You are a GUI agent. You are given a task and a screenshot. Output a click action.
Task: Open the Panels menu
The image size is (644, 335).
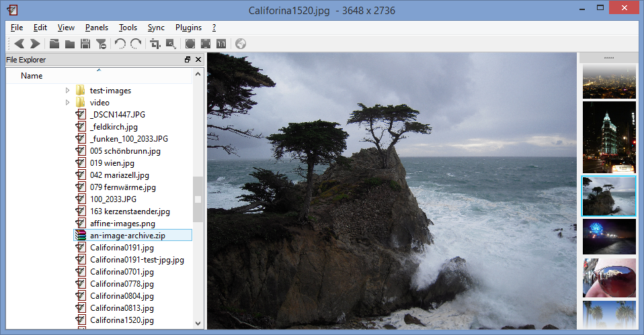point(97,28)
